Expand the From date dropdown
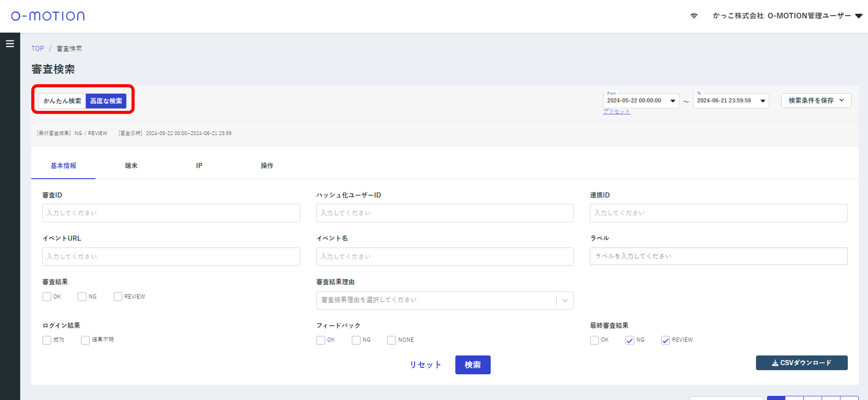868x400 pixels. [x=672, y=101]
